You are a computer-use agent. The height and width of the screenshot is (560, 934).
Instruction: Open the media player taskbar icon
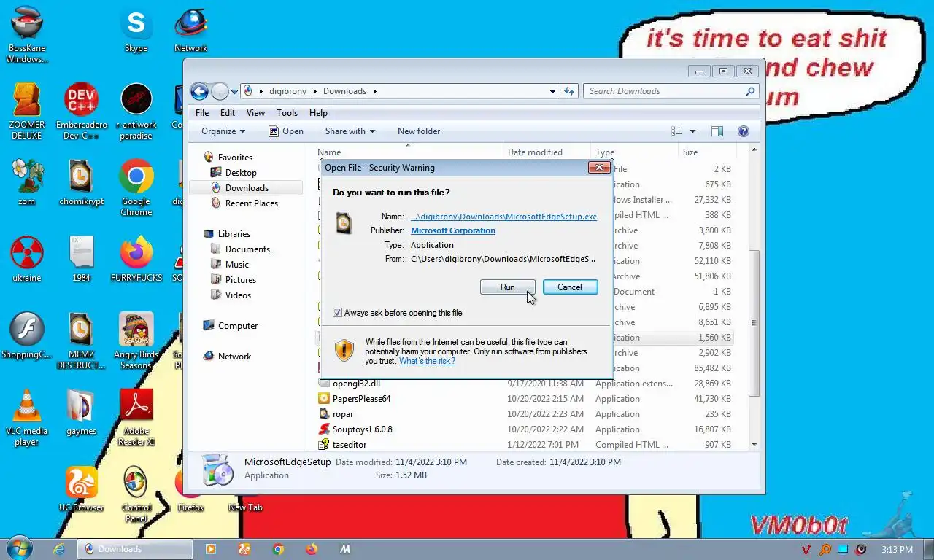211,549
